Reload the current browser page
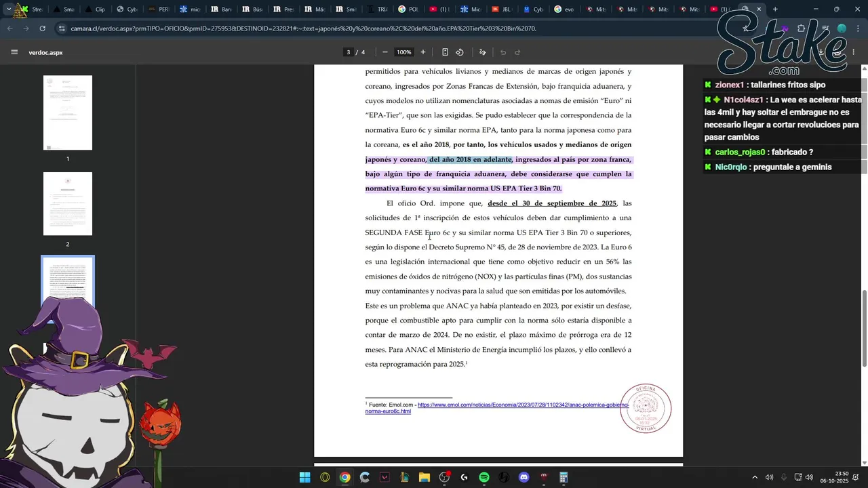 point(42,28)
